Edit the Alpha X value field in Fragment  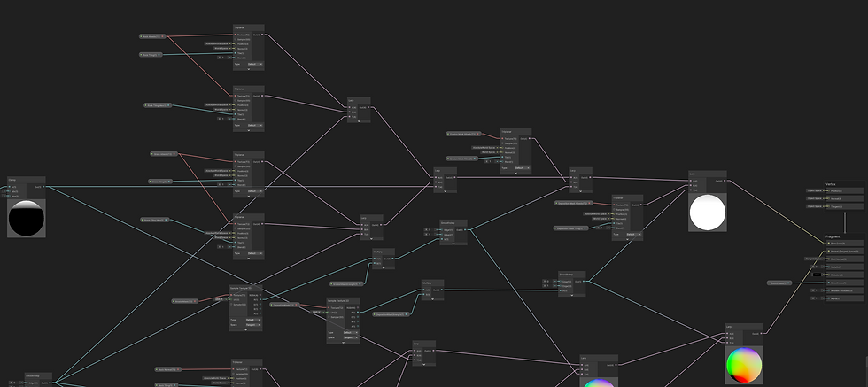[x=816, y=298]
